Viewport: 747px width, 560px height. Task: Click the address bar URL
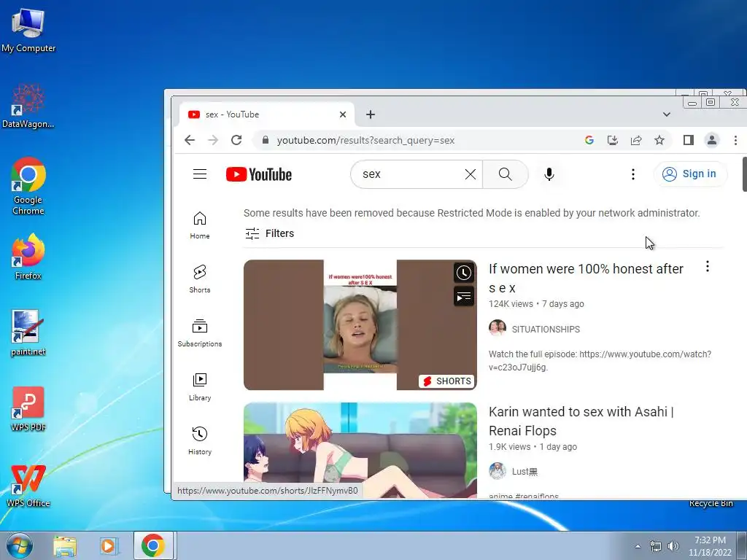click(365, 140)
